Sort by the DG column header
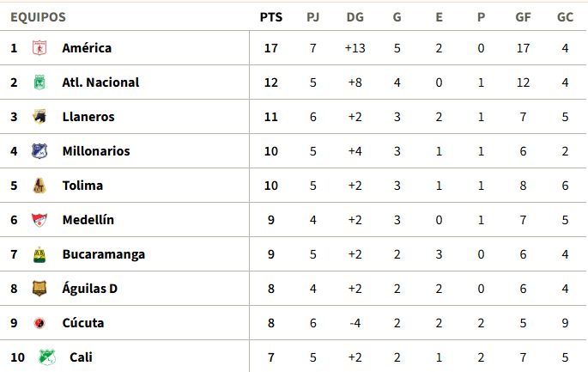Screen dimensions: 588x372 pos(355,17)
